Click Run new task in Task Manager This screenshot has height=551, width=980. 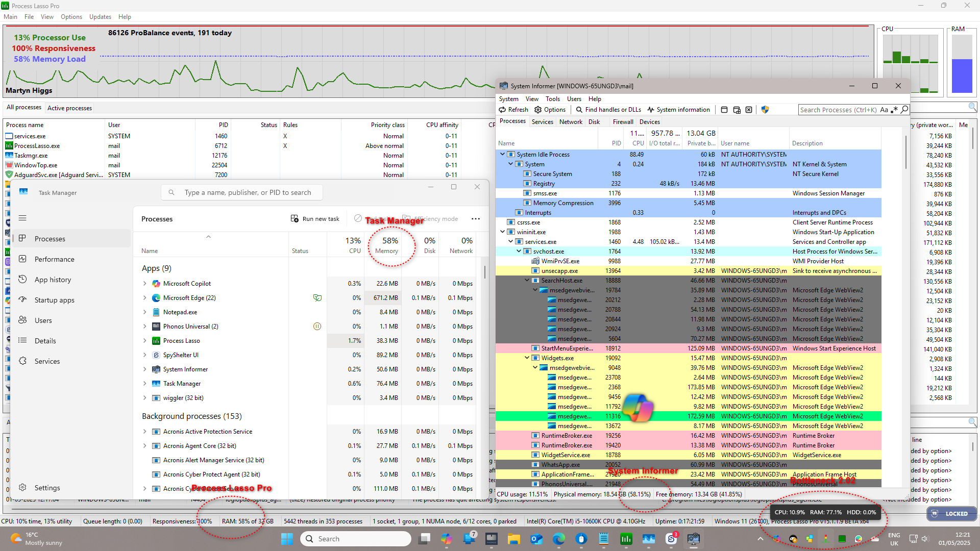pos(315,219)
